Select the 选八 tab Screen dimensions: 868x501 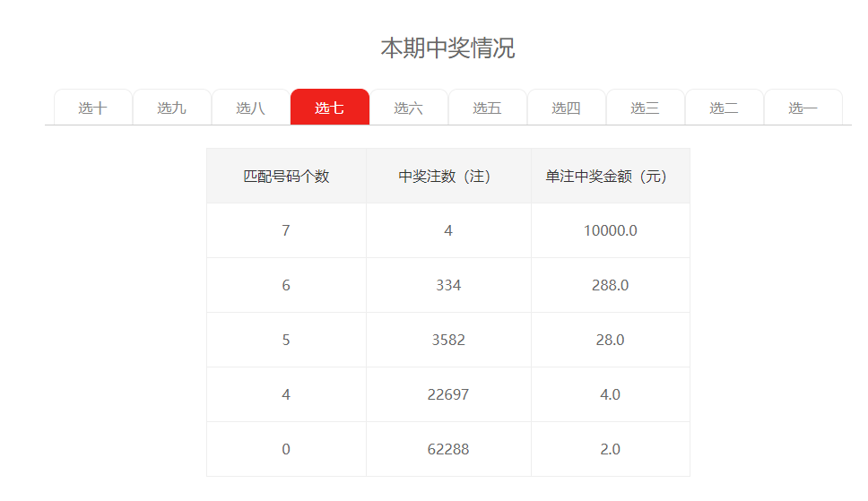250,108
